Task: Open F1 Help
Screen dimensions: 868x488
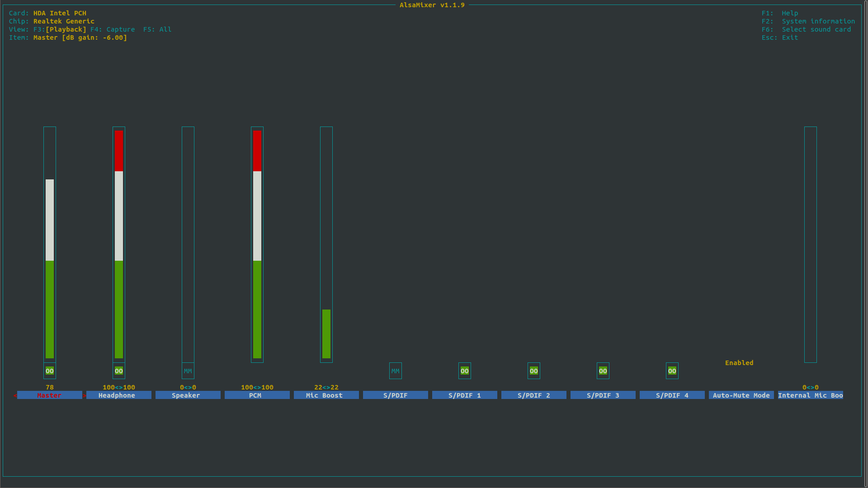Action: pyautogui.click(x=780, y=13)
